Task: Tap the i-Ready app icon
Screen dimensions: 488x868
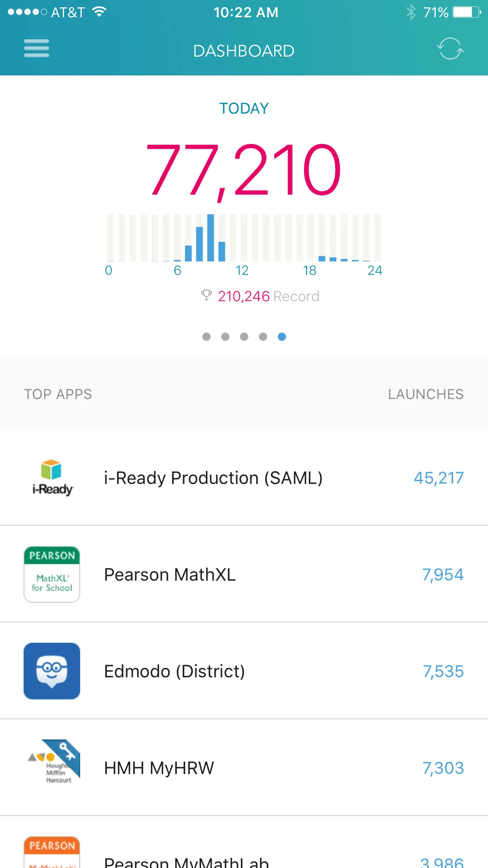Action: point(52,478)
